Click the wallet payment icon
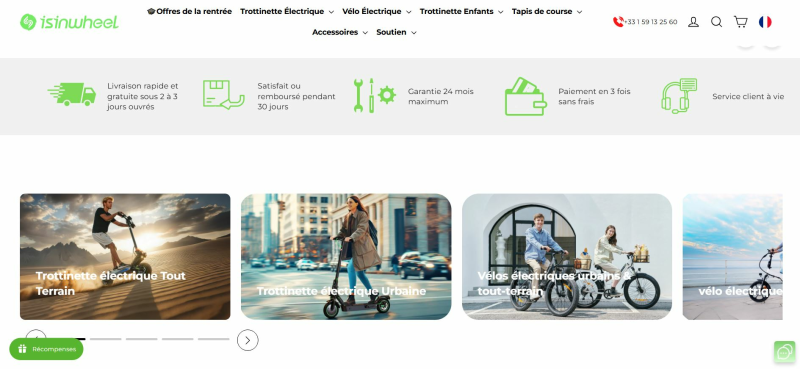This screenshot has width=800, height=369. (526, 96)
